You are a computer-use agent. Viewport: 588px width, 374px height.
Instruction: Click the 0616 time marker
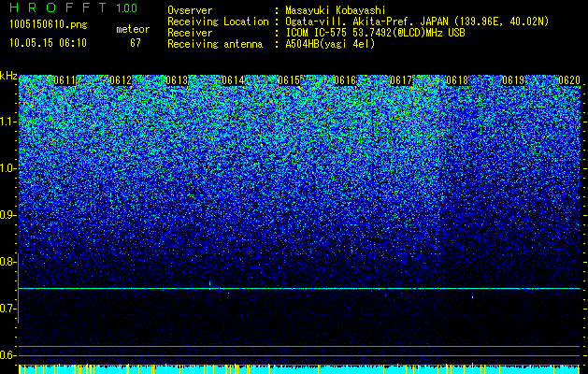click(345, 80)
